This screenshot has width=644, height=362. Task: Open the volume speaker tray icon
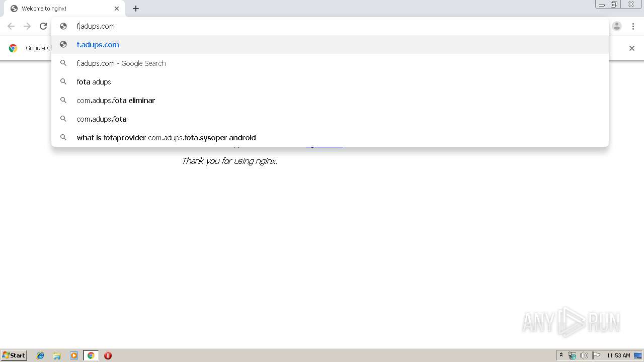tap(584, 355)
